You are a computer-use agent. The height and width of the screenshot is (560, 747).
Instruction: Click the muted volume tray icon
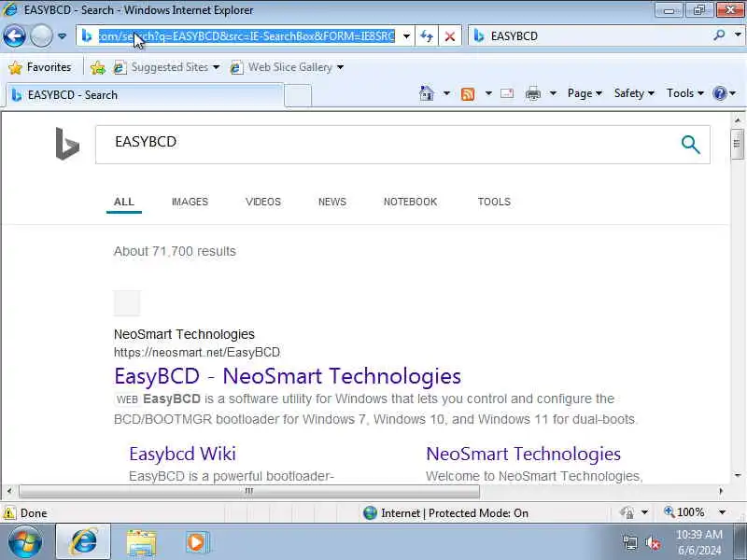652,543
